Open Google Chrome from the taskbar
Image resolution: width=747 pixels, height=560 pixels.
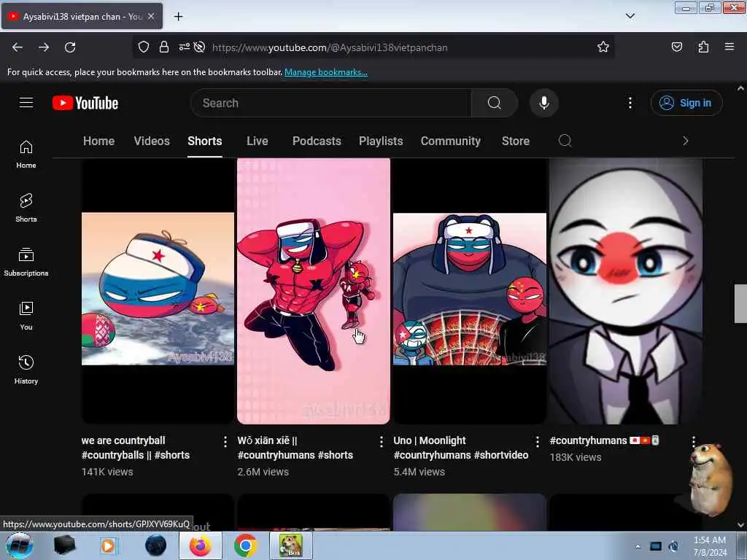click(x=246, y=546)
